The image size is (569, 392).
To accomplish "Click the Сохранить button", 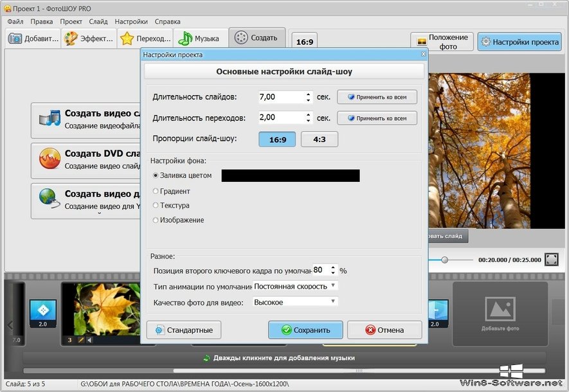I will [305, 330].
